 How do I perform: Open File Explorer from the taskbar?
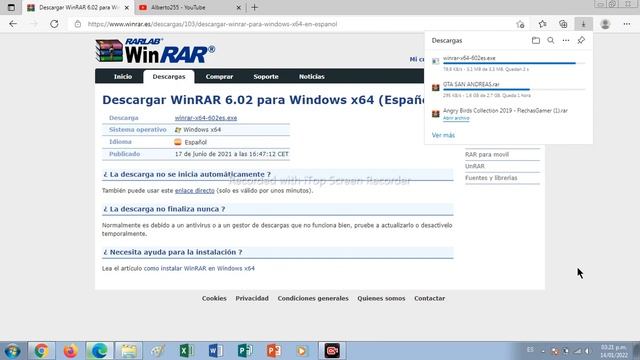(129, 351)
